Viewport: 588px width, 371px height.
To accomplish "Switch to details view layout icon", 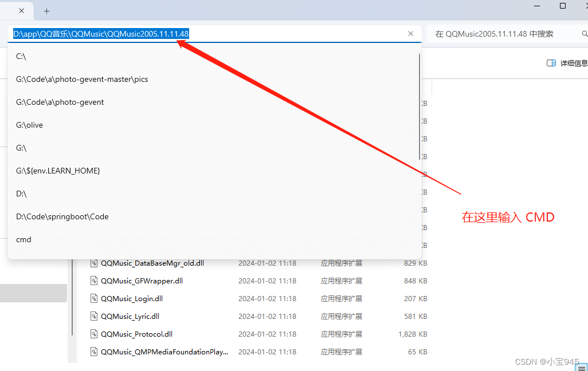I will 581,368.
